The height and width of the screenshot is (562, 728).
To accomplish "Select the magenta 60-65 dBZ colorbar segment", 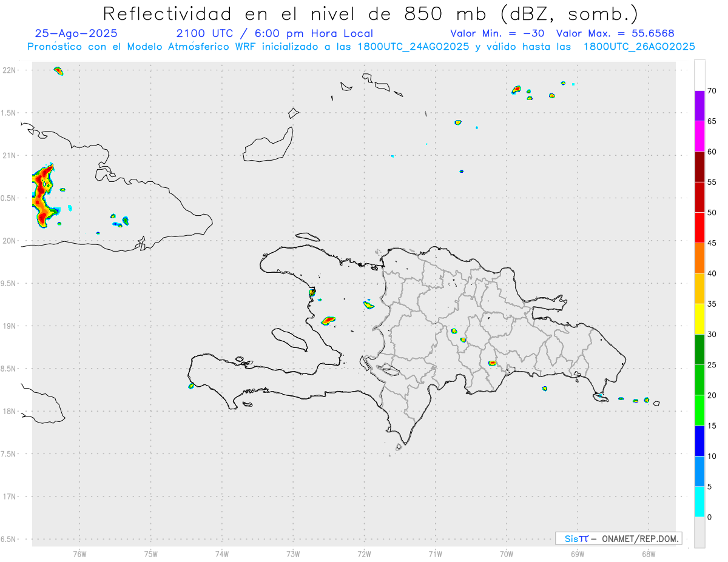I will coord(699,136).
